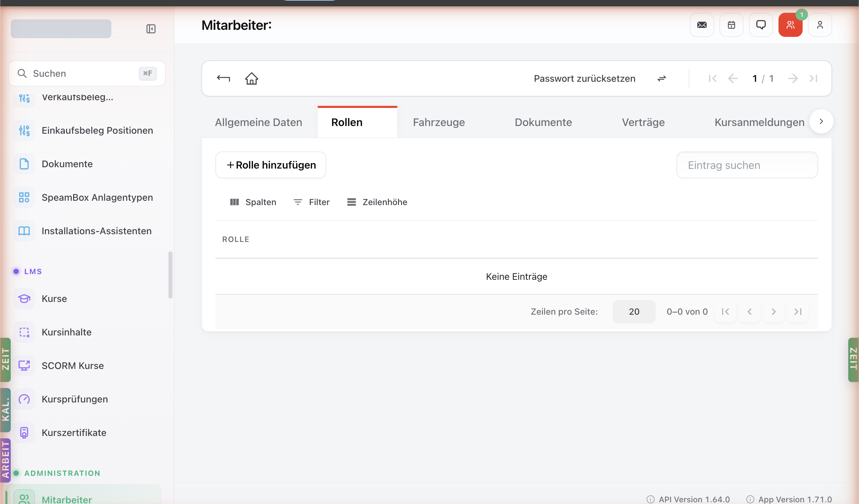Click the sidebar vertical scrollbar
The image size is (859, 504).
click(170, 275)
